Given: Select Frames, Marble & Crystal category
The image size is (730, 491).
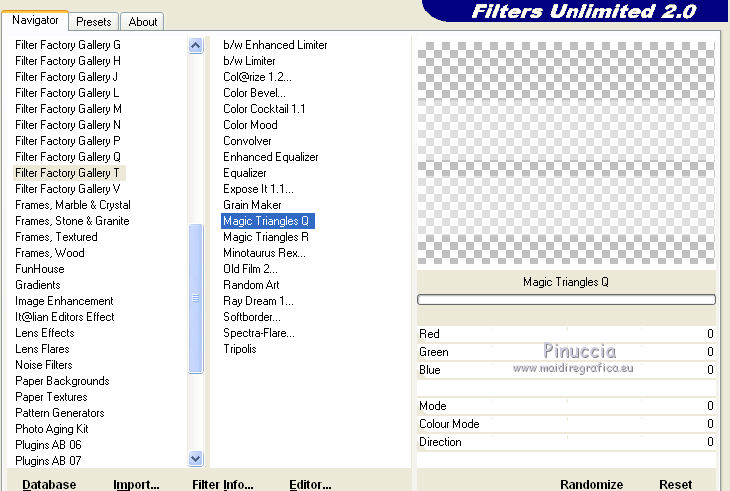Looking at the screenshot, I should click(x=73, y=205).
